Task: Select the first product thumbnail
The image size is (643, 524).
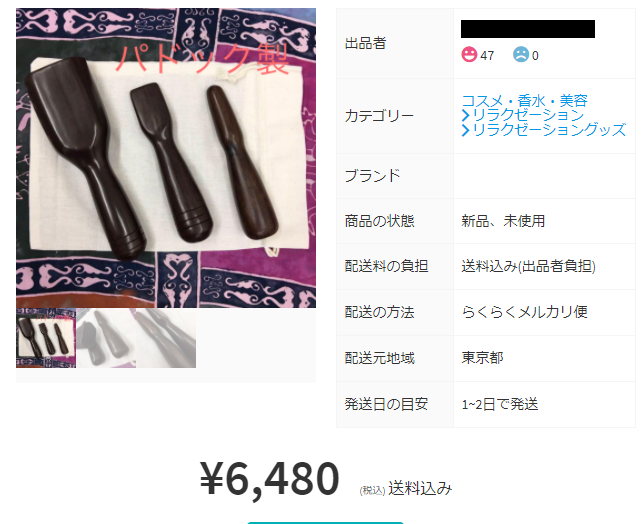Action: pos(46,338)
